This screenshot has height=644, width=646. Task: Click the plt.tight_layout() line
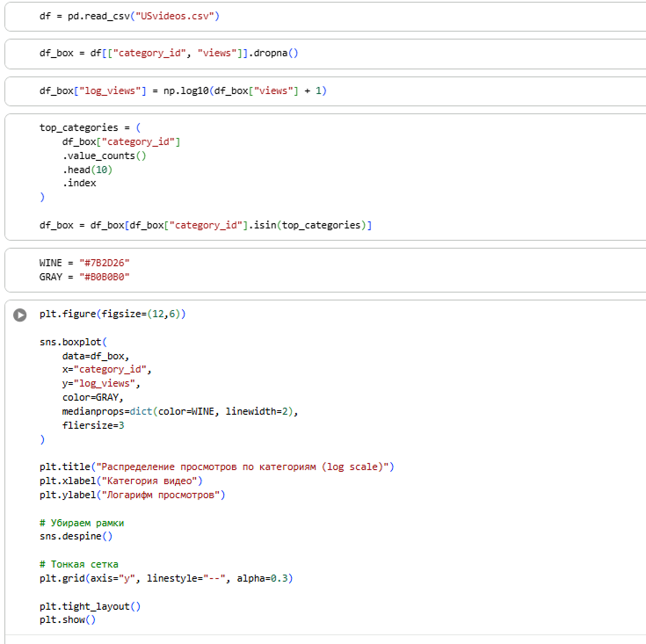[90, 606]
